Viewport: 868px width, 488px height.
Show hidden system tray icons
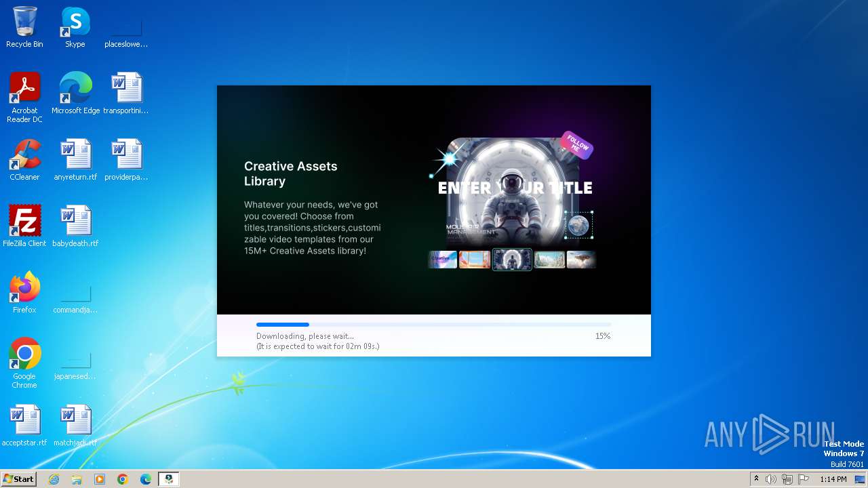pyautogui.click(x=757, y=479)
